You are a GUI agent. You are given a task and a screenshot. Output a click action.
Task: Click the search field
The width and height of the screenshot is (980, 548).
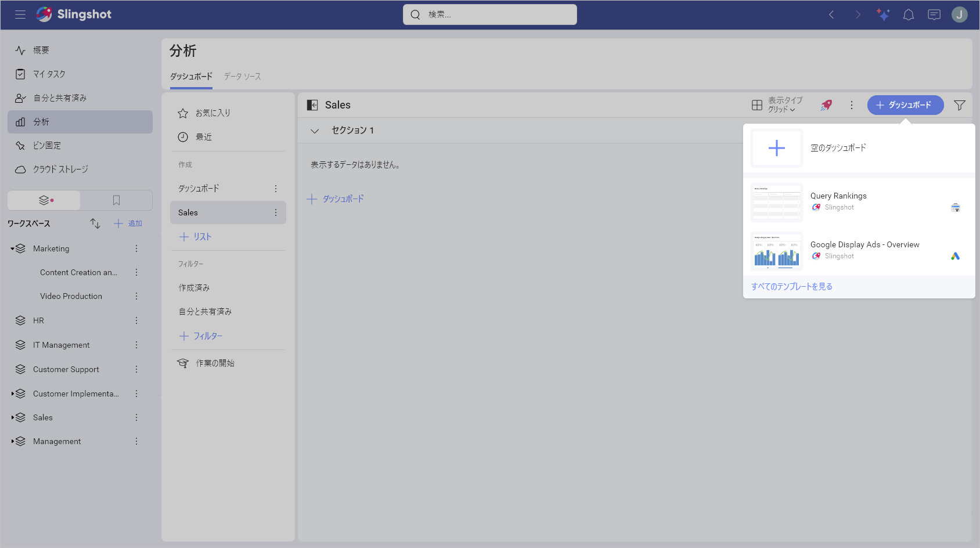click(490, 15)
